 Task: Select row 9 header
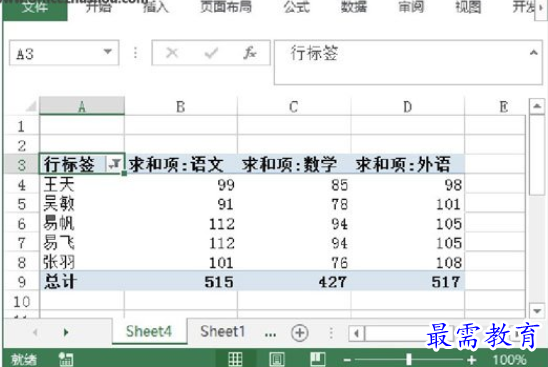pyautogui.click(x=22, y=282)
